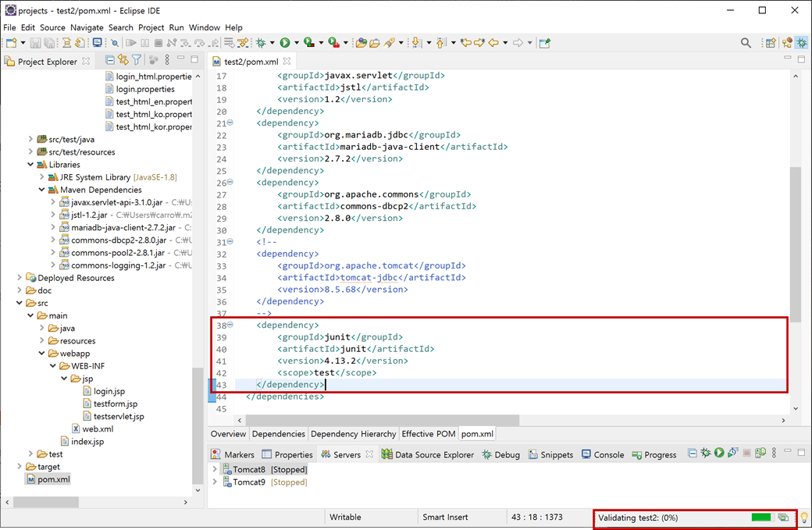The width and height of the screenshot is (812, 530).
Task: Start the server in debug mode icon
Action: click(x=706, y=453)
